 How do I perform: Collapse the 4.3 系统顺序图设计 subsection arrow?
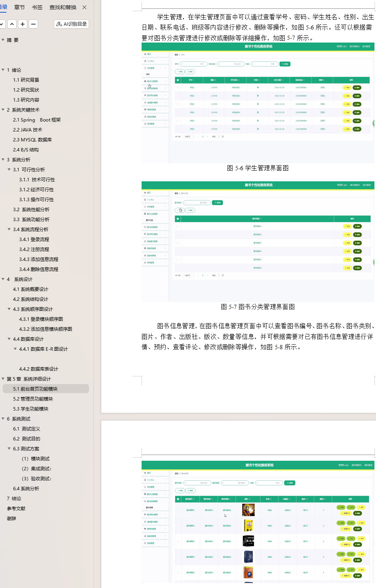point(9,309)
